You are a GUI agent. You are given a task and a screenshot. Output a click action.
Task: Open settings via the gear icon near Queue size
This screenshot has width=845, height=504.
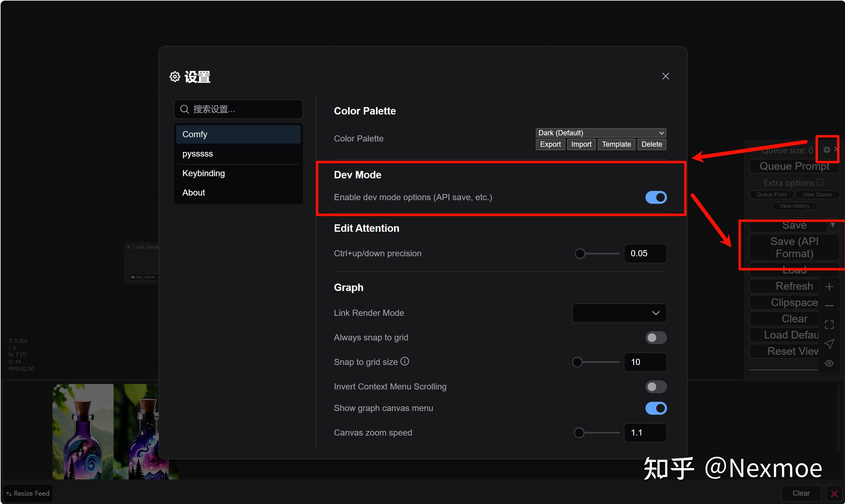[x=826, y=149]
